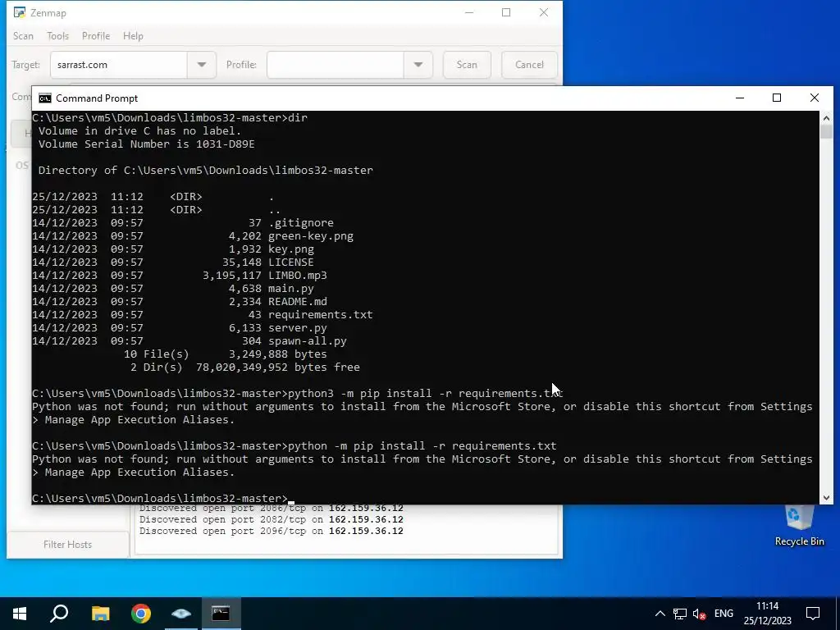
Task: Open Google Chrome from the taskbar
Action: 141,614
